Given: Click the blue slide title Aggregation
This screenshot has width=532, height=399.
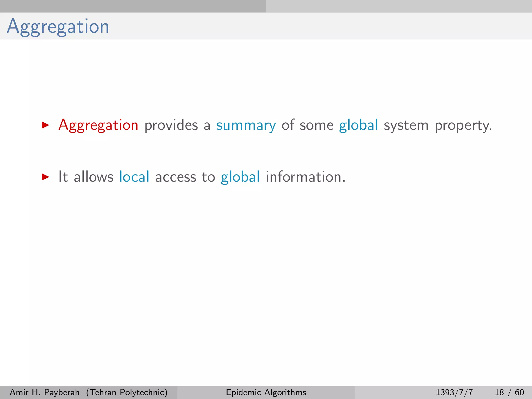Looking at the screenshot, I should coord(58,26).
